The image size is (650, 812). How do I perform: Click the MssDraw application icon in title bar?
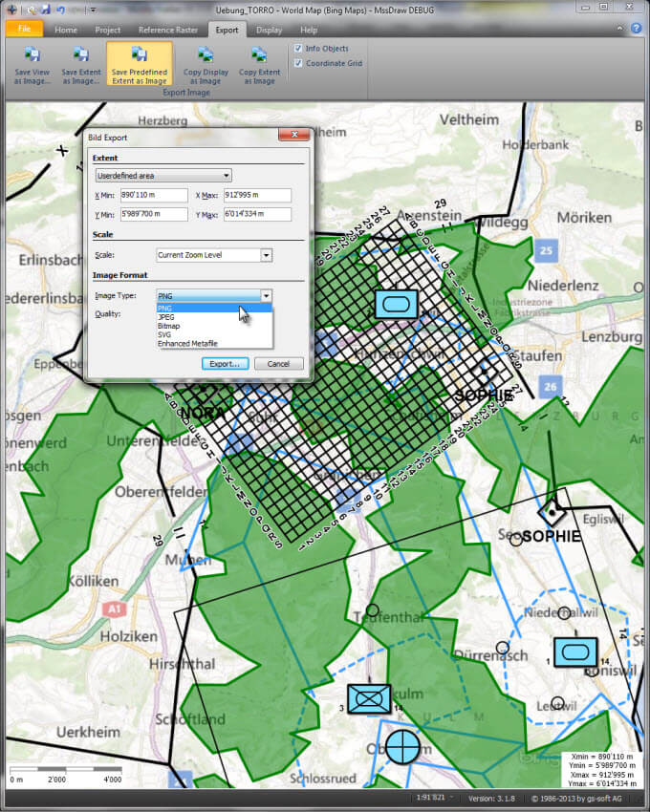[x=11, y=10]
